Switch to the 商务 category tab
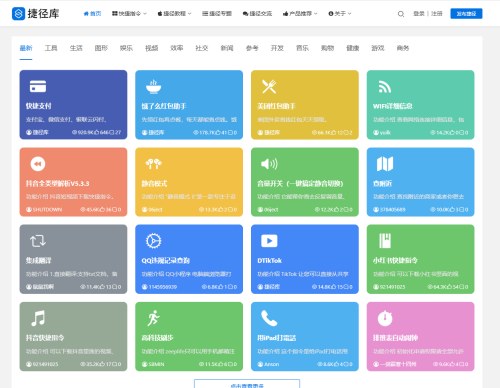This screenshot has width=500, height=388. [403, 48]
